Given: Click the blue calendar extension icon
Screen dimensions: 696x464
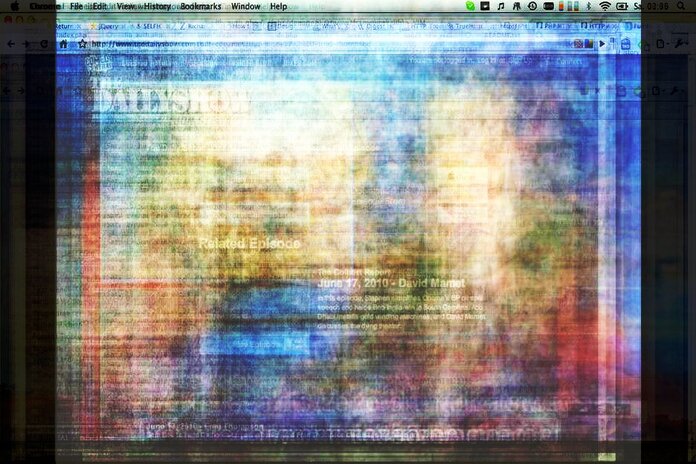Looking at the screenshot, I should point(625,44).
